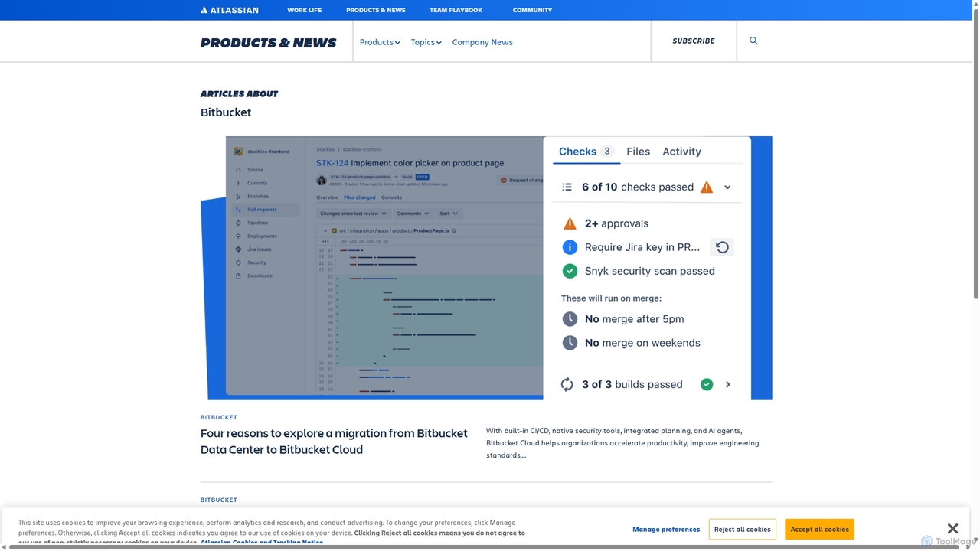Open Products & News in top bar
The image size is (980, 551).
point(376,10)
